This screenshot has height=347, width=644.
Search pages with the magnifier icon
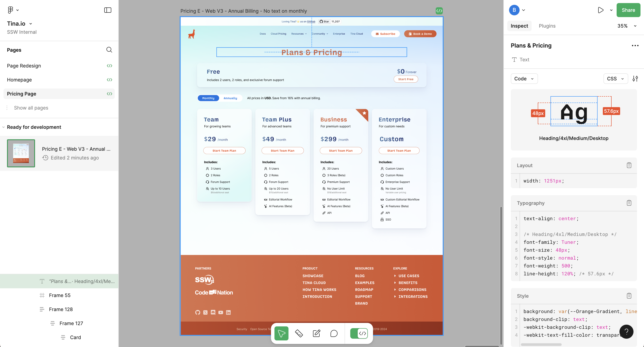[x=109, y=50]
